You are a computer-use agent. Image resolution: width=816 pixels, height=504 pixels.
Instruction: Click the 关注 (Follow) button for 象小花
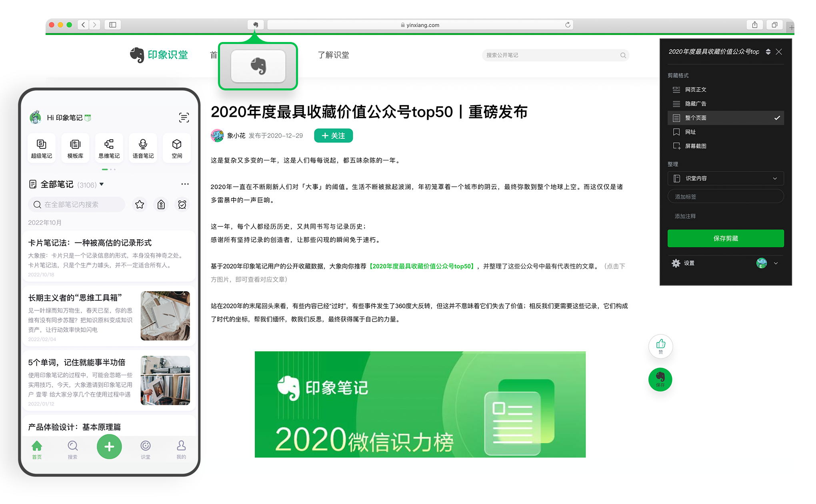[x=333, y=136]
